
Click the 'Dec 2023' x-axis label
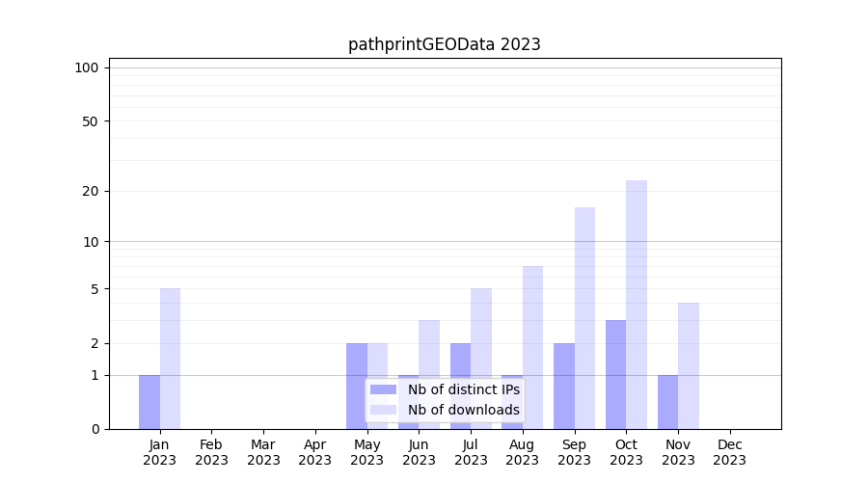[x=729, y=452]
